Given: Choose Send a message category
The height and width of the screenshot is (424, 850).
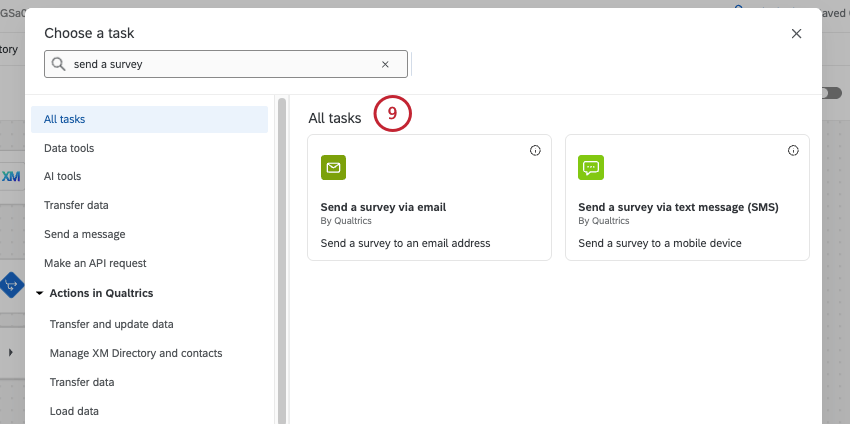Looking at the screenshot, I should pyautogui.click(x=85, y=234).
